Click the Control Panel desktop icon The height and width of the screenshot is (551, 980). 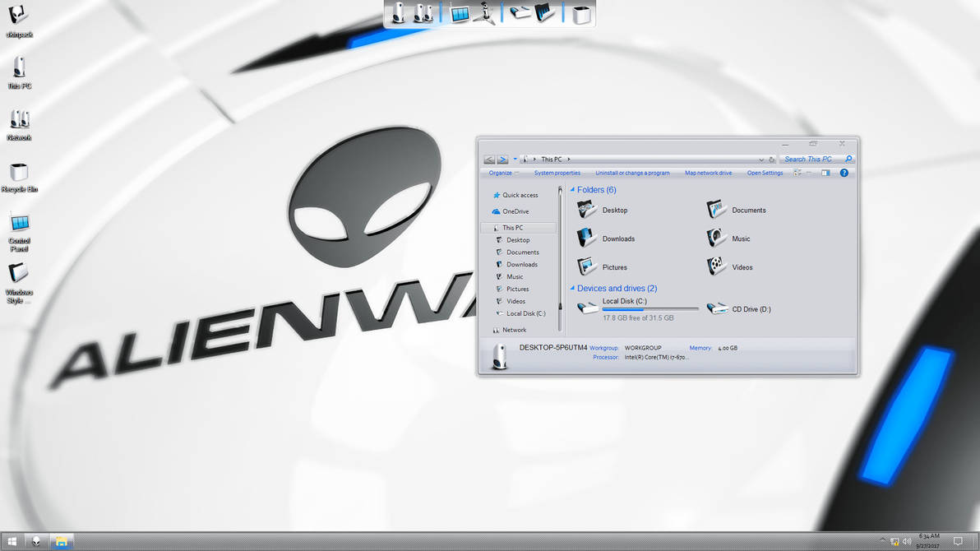click(x=19, y=224)
